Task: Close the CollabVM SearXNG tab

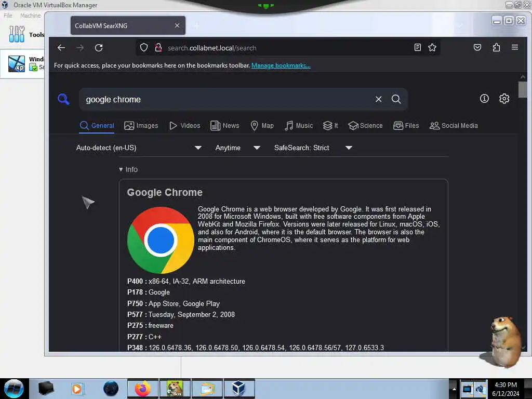Action: 177,25
